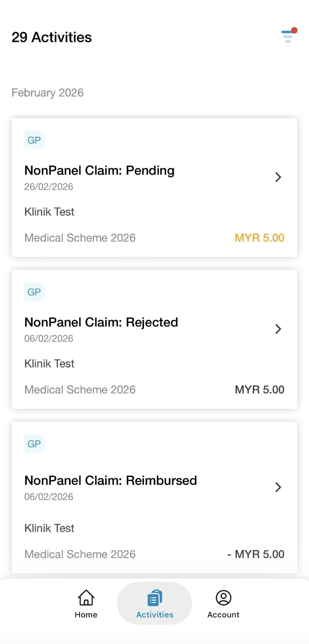Open the Account profile icon

(x=224, y=598)
